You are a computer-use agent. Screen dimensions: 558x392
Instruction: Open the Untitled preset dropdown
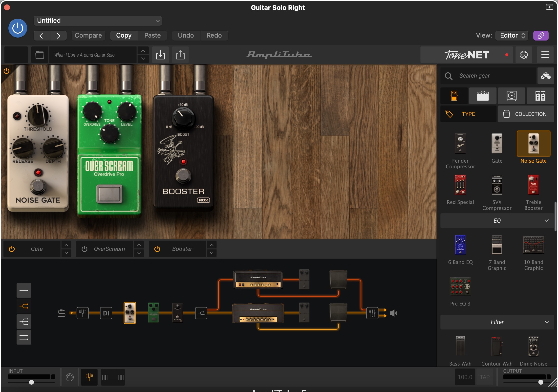coord(98,21)
